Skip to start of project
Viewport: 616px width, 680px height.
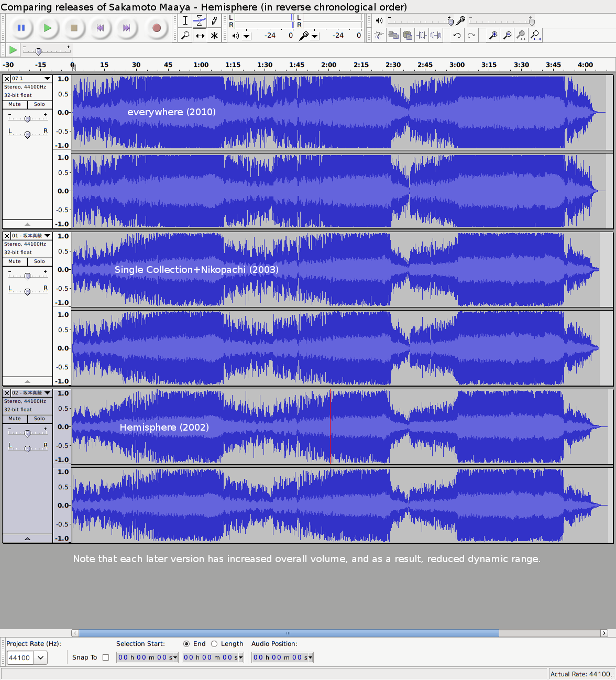pyautogui.click(x=100, y=28)
